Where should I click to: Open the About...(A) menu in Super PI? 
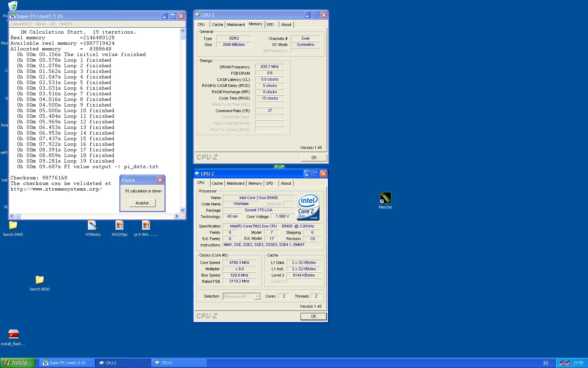click(45, 24)
